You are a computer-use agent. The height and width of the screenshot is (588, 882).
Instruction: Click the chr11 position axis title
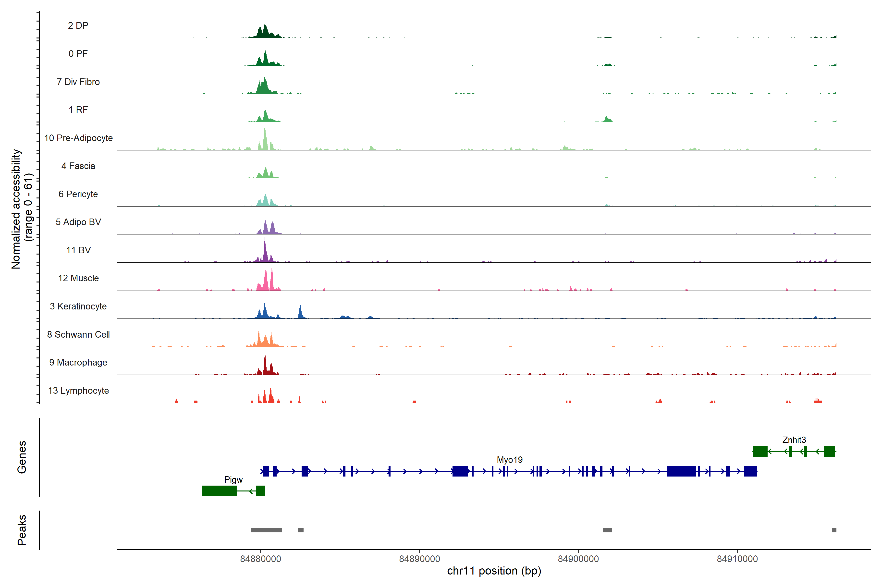(x=494, y=571)
